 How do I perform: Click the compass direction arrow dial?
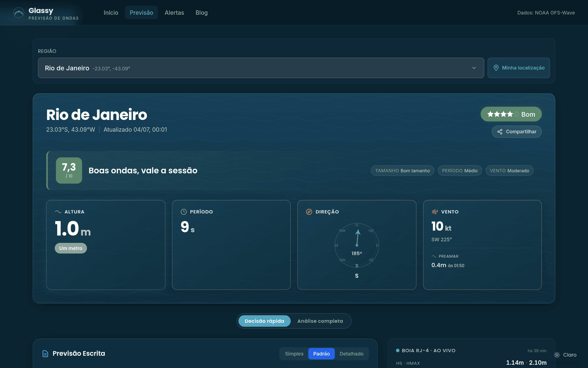coord(357,245)
